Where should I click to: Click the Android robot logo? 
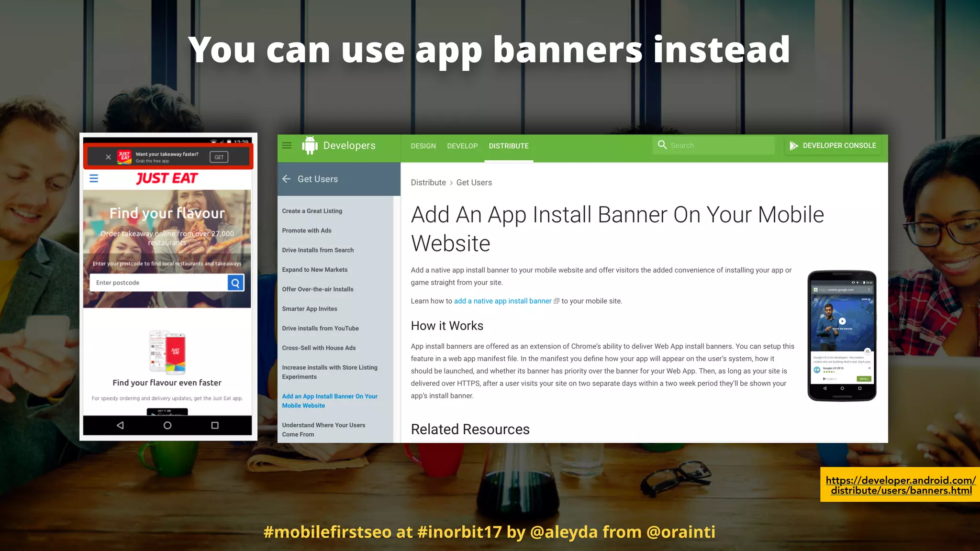310,145
